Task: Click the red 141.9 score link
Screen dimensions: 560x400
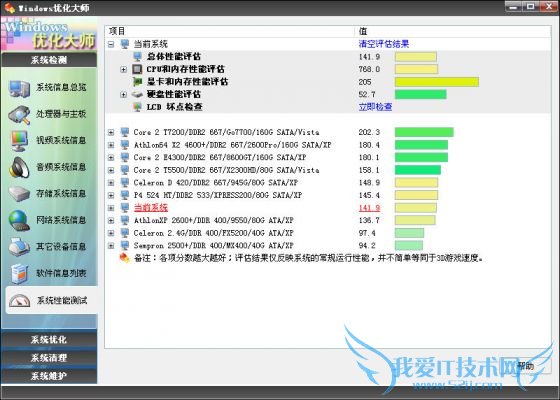Action: point(369,208)
